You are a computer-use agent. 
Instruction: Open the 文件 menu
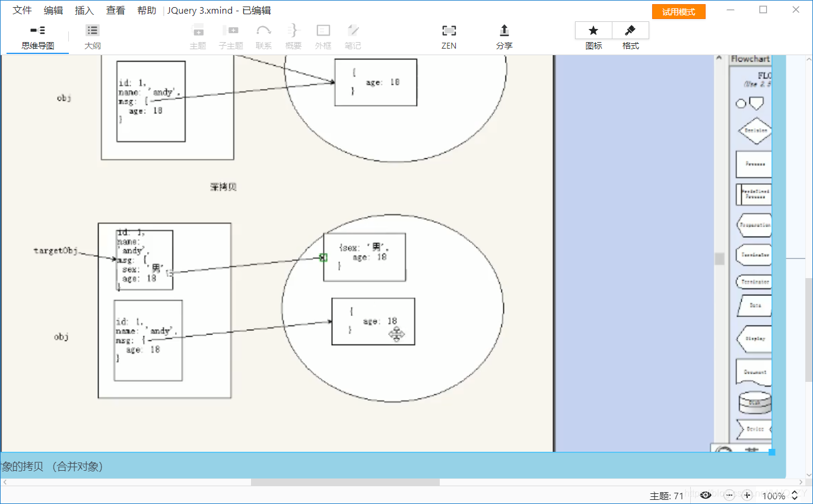click(x=23, y=11)
